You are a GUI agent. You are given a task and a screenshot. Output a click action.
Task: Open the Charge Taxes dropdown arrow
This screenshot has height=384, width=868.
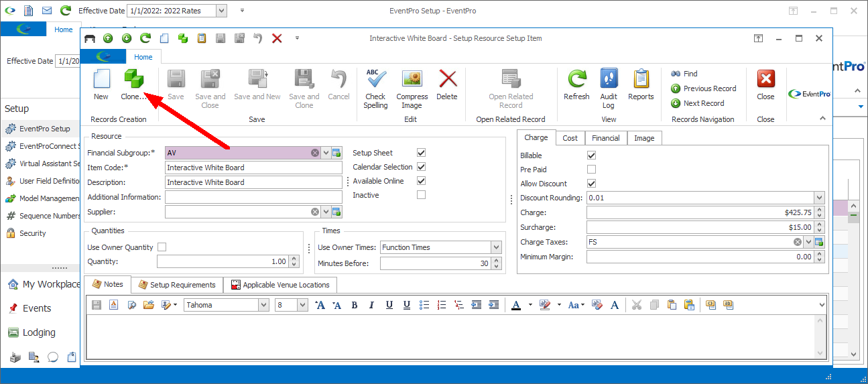808,242
